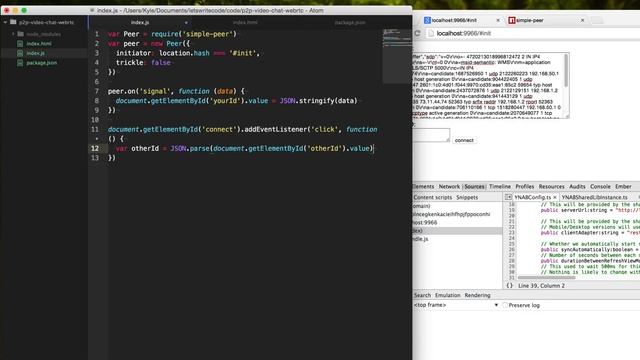Switch to the index.html editor tab
The height and width of the screenshot is (360, 640).
point(245,22)
